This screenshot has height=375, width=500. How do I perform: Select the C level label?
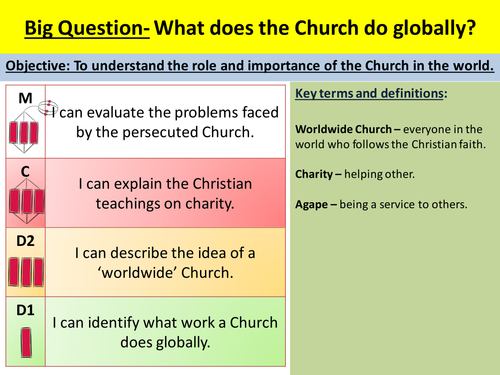[x=25, y=172]
